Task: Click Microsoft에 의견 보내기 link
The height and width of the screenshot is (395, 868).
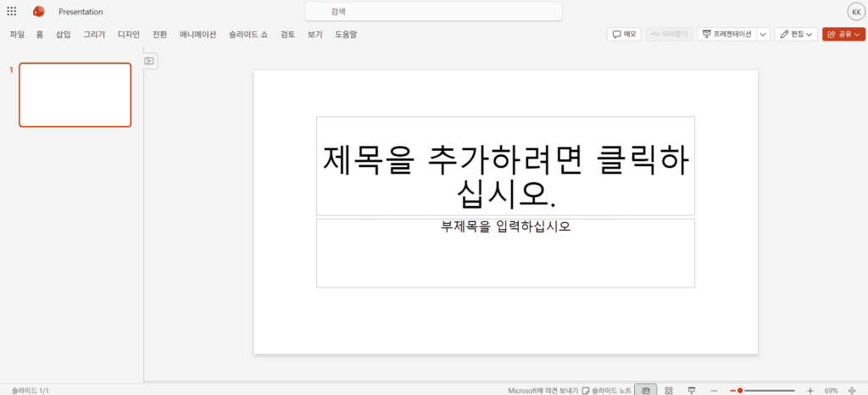Action: point(542,390)
